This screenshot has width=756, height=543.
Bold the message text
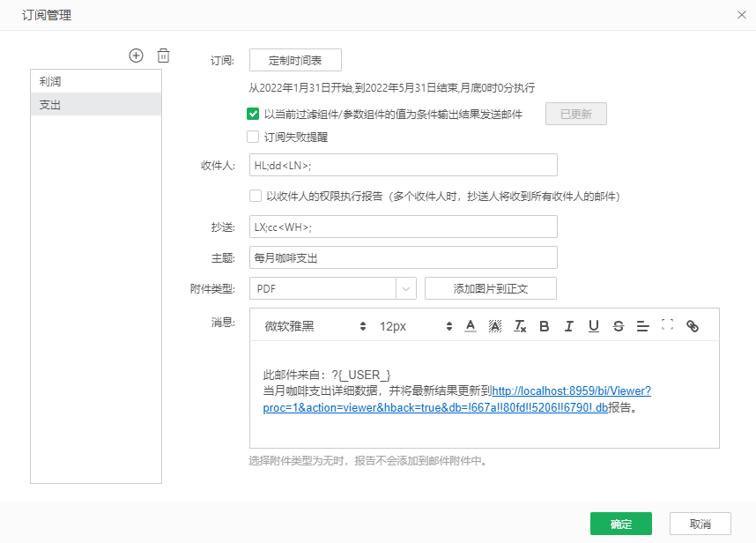click(544, 325)
